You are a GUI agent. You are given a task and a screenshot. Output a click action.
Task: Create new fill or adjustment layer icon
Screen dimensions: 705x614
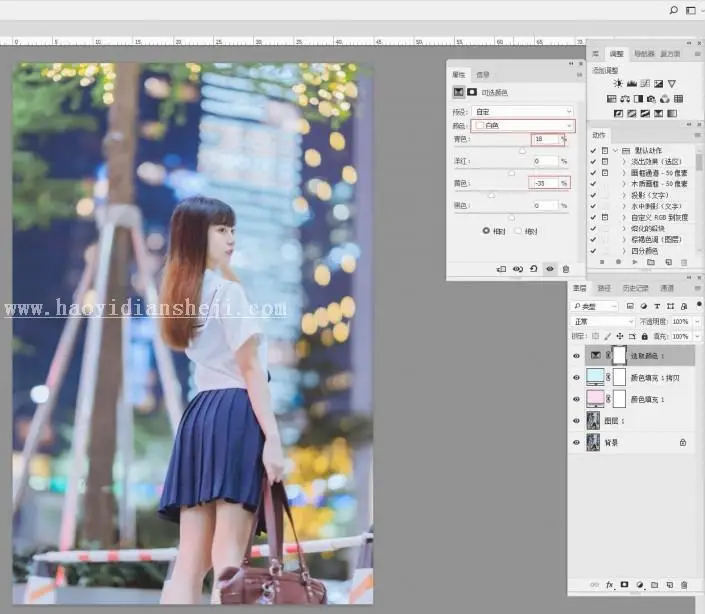coord(639,584)
